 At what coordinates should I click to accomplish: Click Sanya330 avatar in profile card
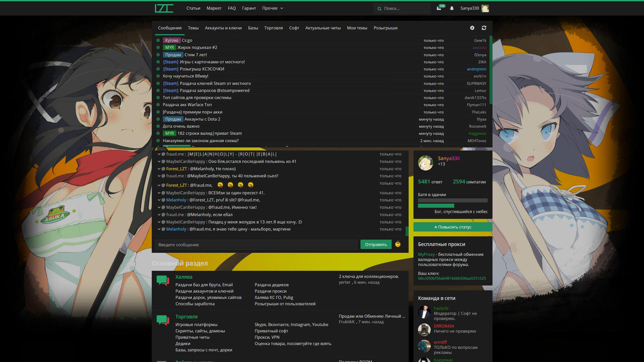point(426,163)
